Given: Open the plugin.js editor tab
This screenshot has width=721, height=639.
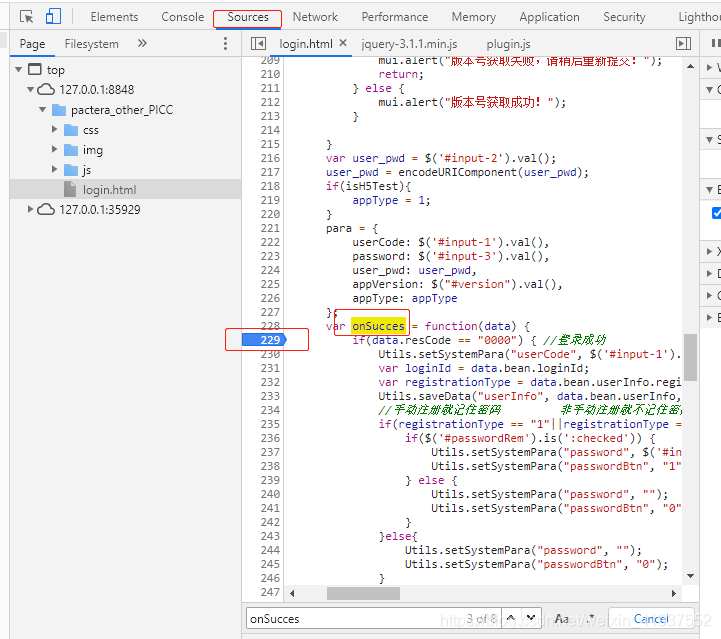Looking at the screenshot, I should 508,44.
